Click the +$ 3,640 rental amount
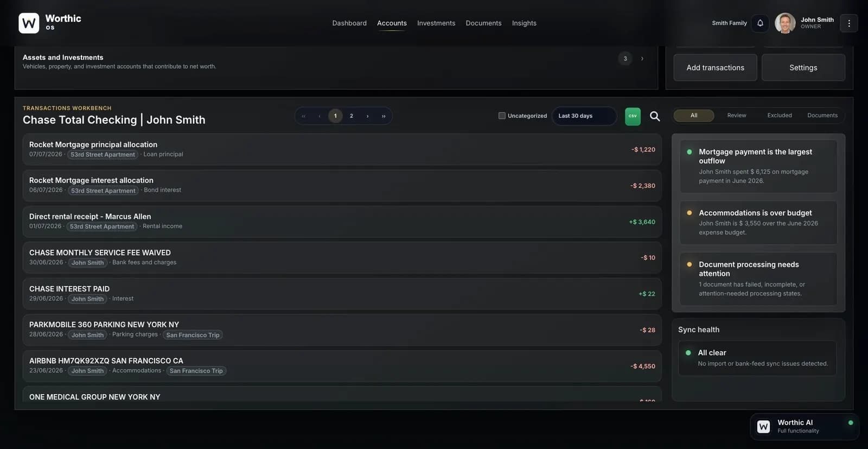Screen dimensions: 868x449 tap(642, 222)
